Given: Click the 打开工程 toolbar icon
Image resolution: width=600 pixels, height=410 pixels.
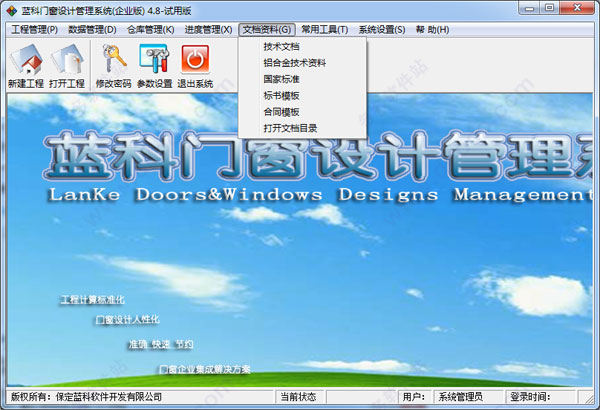Looking at the screenshot, I should point(67,59).
